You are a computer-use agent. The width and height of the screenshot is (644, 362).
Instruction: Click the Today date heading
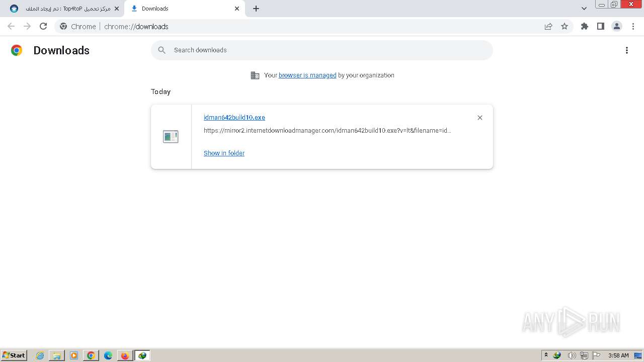pyautogui.click(x=160, y=92)
